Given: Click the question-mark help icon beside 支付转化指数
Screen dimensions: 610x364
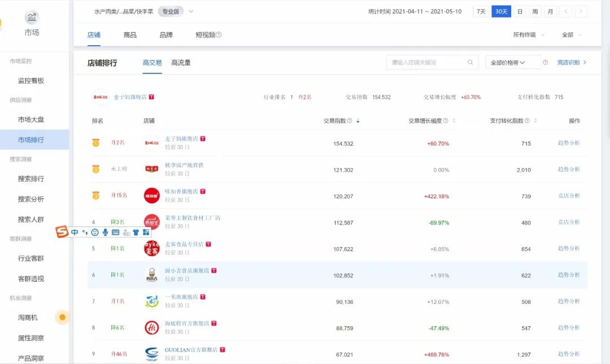Looking at the screenshot, I should click(528, 120).
